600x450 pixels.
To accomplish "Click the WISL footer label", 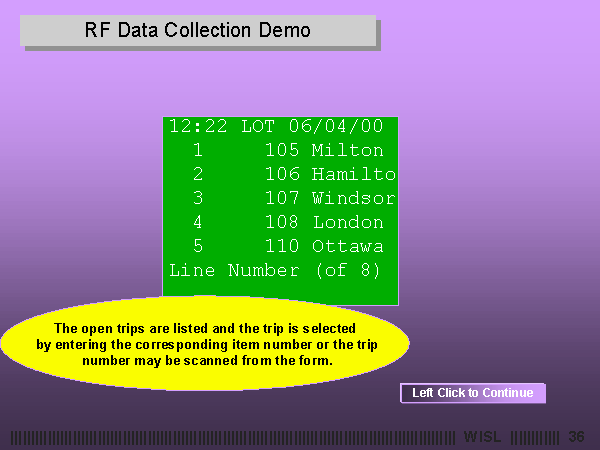I will (482, 437).
